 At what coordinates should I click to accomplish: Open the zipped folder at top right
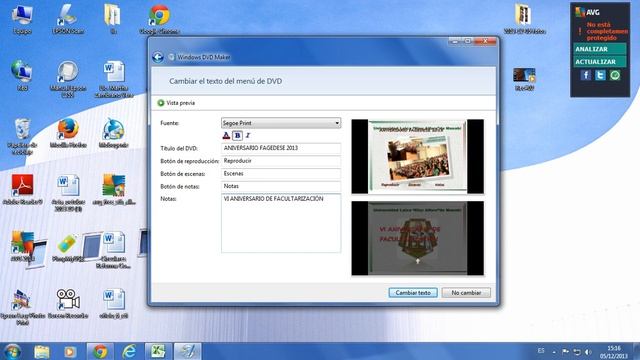click(524, 18)
